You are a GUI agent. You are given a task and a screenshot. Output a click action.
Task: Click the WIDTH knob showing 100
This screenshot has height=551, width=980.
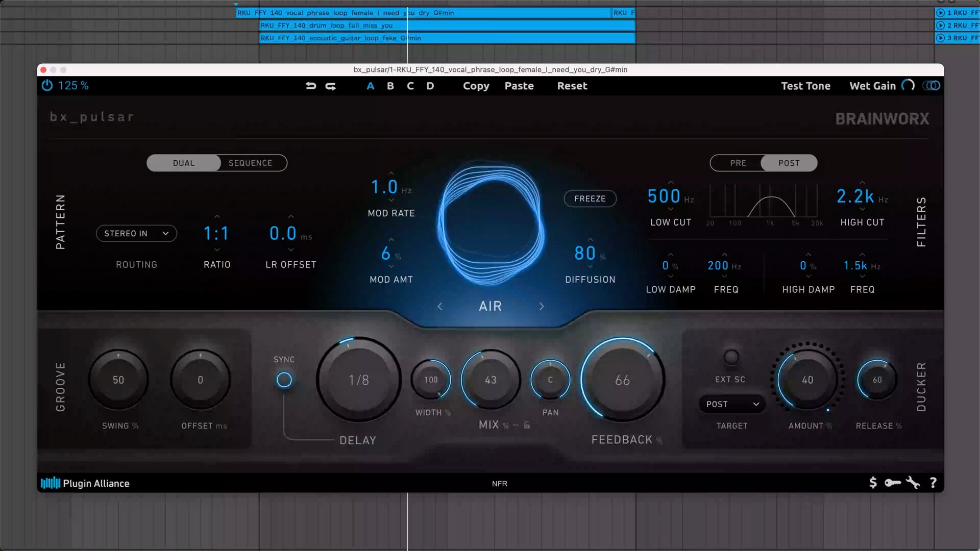pyautogui.click(x=431, y=380)
